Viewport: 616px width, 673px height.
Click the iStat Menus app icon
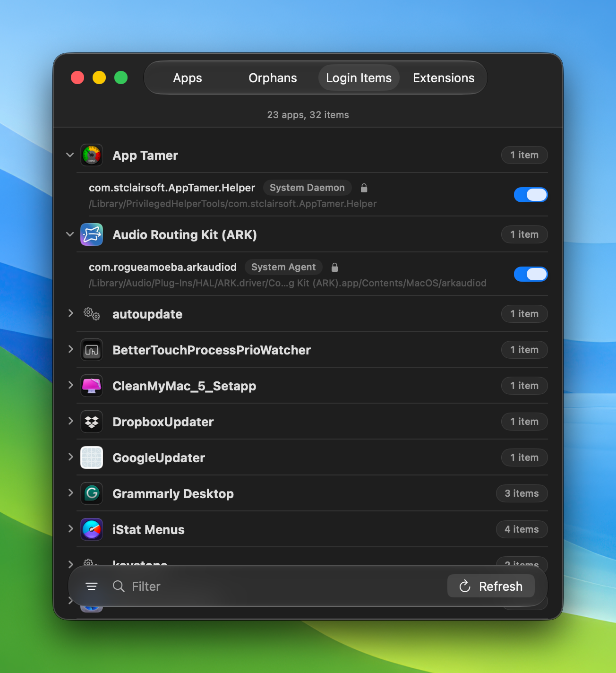pyautogui.click(x=92, y=529)
